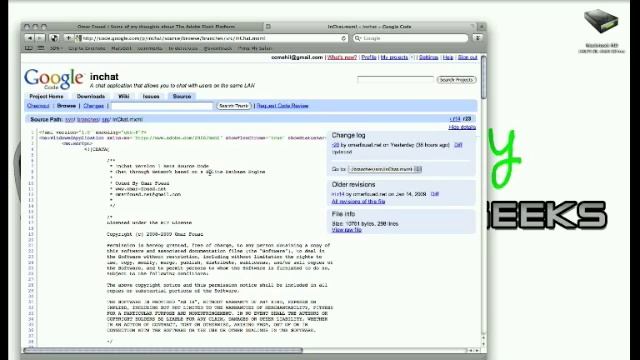Click the inchat project title
This screenshot has height=360, width=640.
[x=104, y=77]
